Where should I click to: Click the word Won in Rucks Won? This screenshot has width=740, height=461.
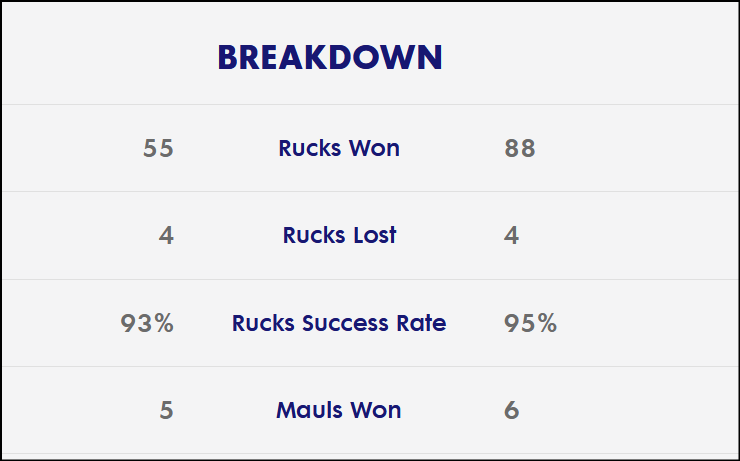coord(374,148)
